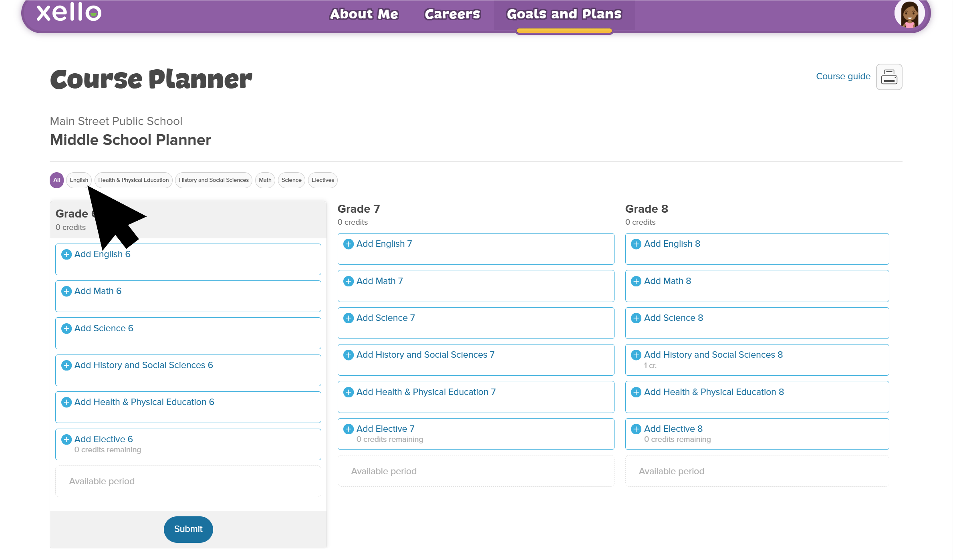Click the Xello logo
Viewport: 953px width, 560px height.
[69, 12]
